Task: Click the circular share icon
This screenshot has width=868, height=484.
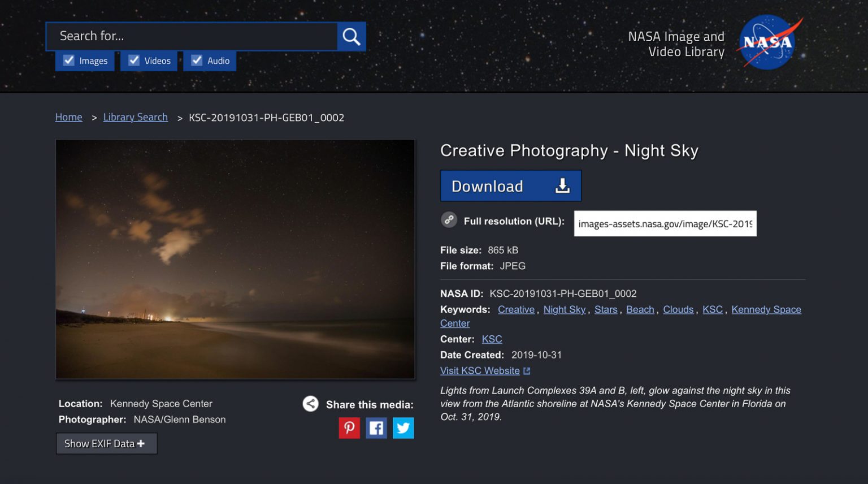Action: tap(310, 404)
